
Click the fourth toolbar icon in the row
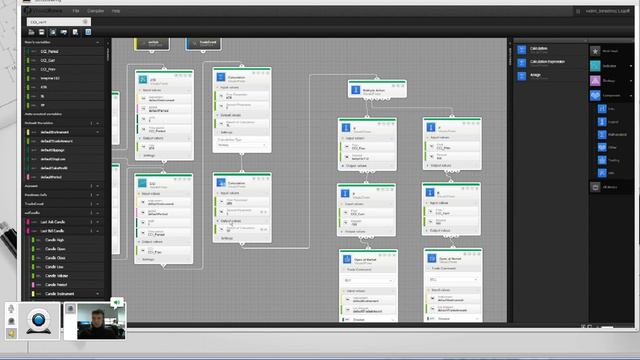click(64, 32)
